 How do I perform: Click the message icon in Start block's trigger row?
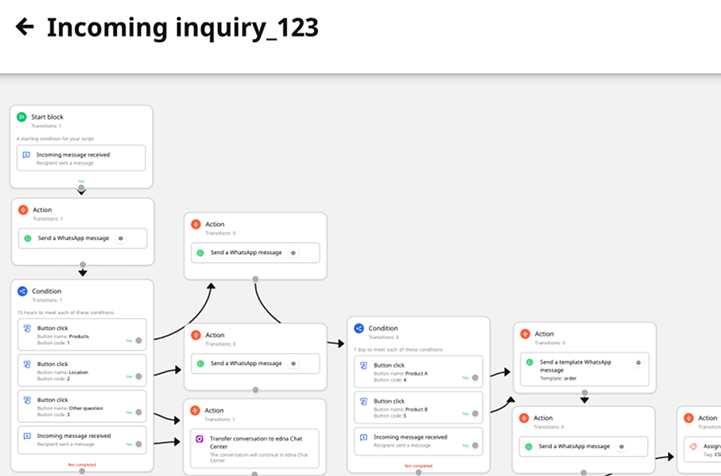pos(27,155)
